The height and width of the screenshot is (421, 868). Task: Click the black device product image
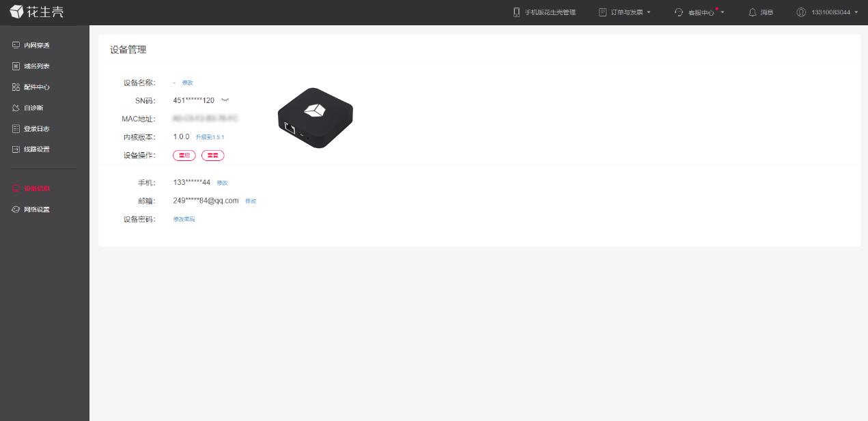316,118
